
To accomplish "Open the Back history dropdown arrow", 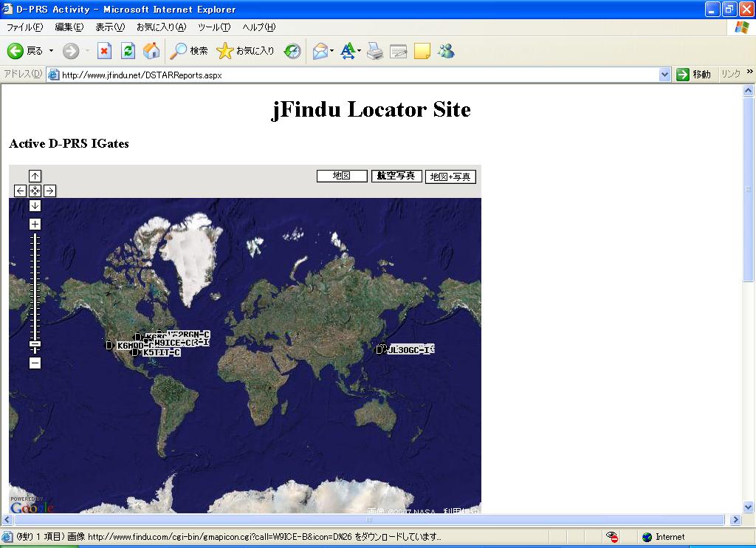I will click(x=51, y=51).
